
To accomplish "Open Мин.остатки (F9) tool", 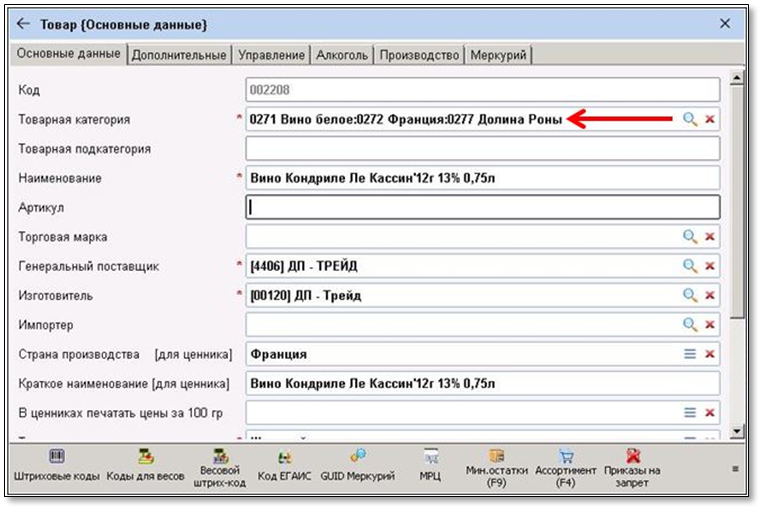I will tap(495, 465).
